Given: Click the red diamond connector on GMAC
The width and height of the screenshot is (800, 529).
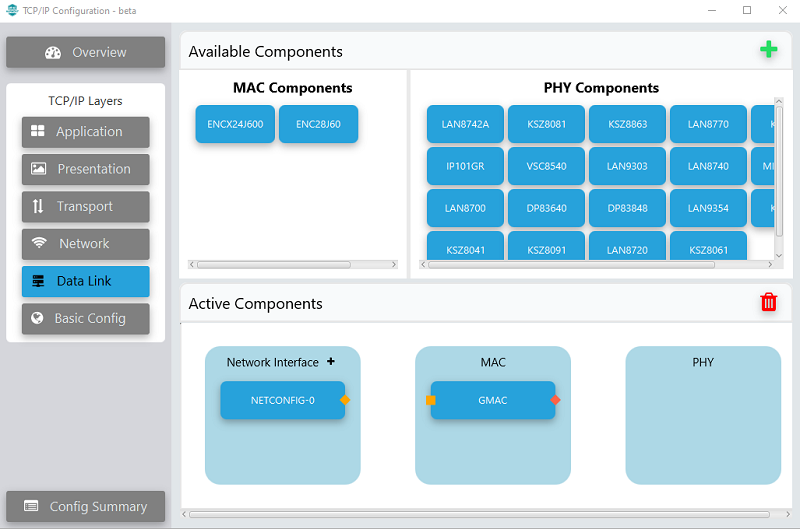Looking at the screenshot, I should coord(556,400).
